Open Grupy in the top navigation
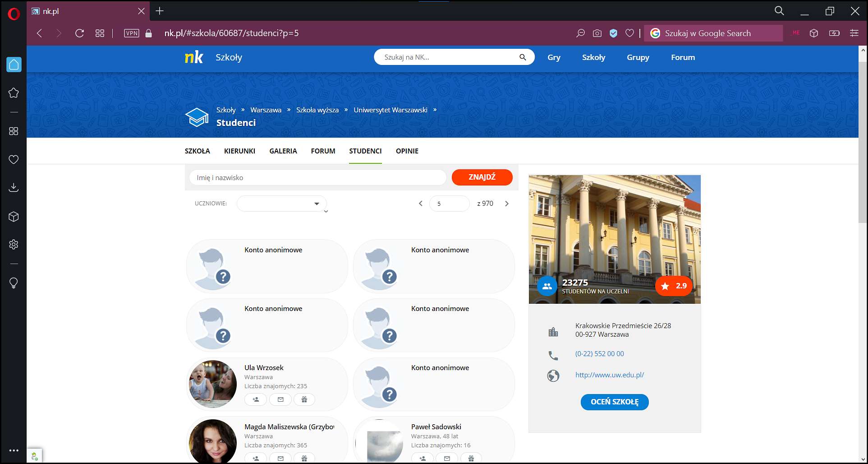The height and width of the screenshot is (464, 868). point(638,57)
